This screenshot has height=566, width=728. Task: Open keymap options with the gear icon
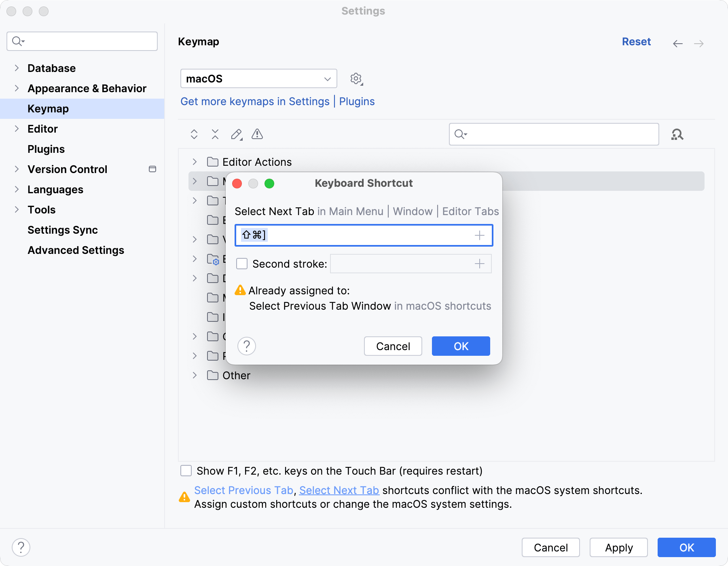click(x=356, y=78)
